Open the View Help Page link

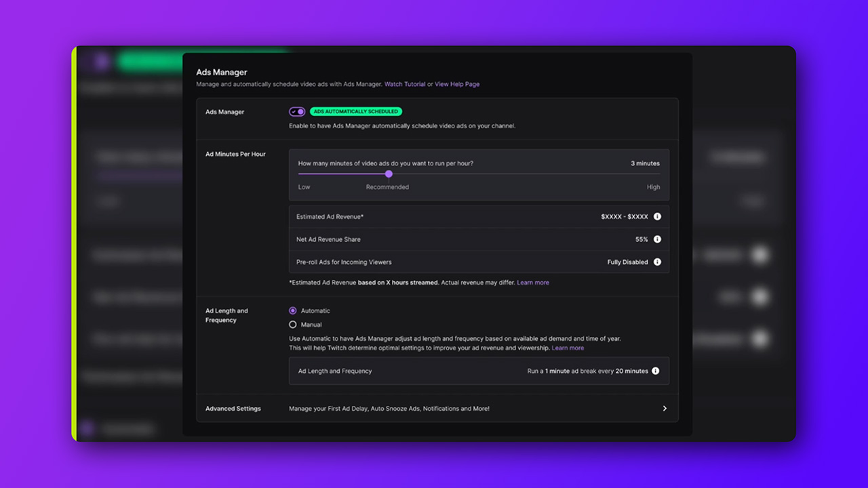[457, 84]
